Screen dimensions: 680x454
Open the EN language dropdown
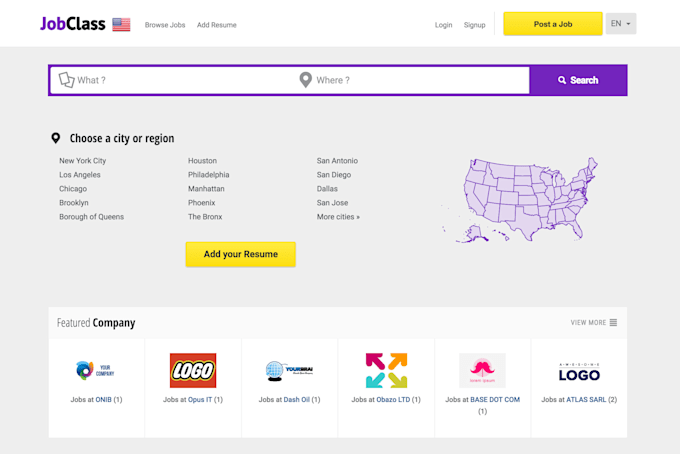pyautogui.click(x=621, y=24)
